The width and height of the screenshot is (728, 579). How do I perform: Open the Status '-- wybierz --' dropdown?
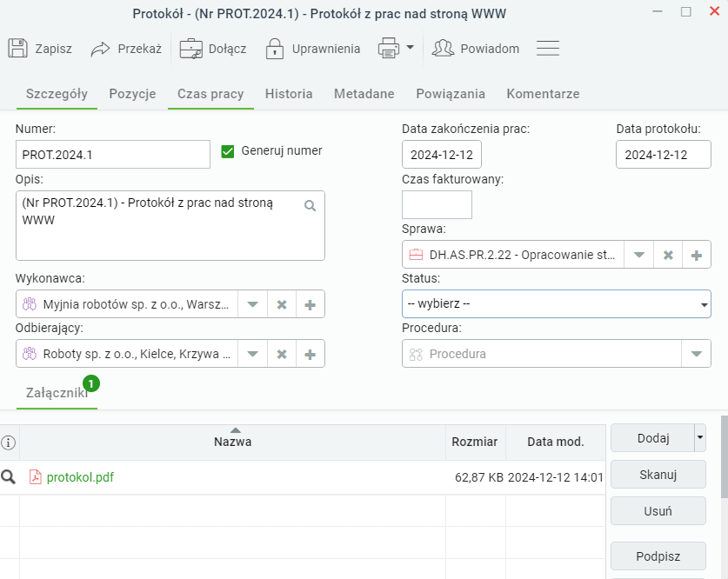click(556, 304)
